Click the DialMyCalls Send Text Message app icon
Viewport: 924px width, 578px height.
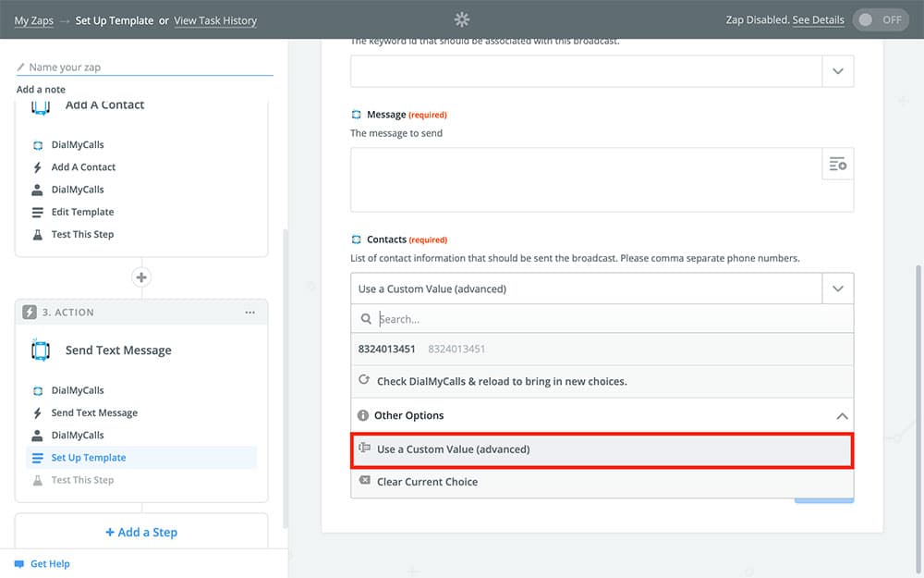pyautogui.click(x=41, y=350)
